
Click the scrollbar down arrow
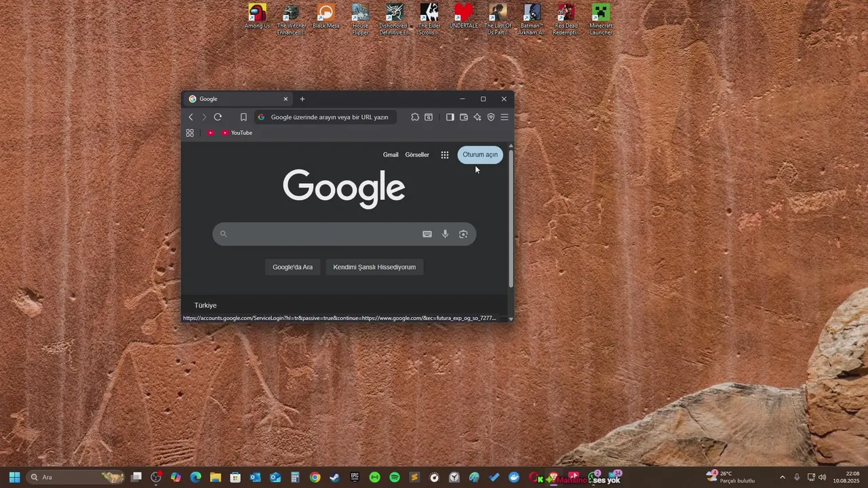pos(511,319)
